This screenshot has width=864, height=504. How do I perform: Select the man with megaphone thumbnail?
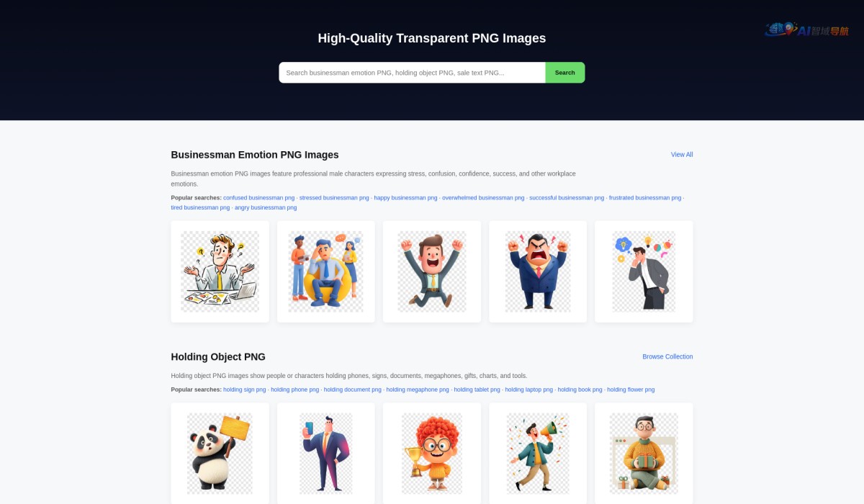pos(538,454)
